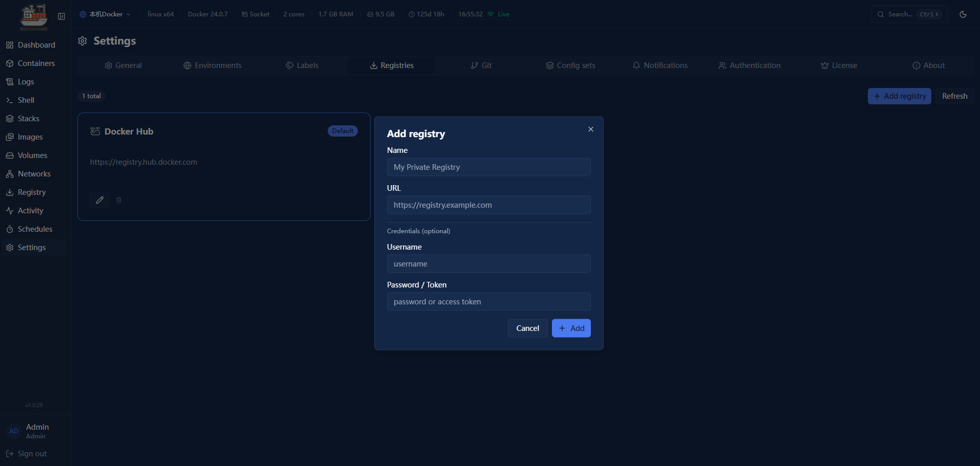Image resolution: width=980 pixels, height=466 pixels.
Task: Click Sign out link
Action: tap(27, 454)
